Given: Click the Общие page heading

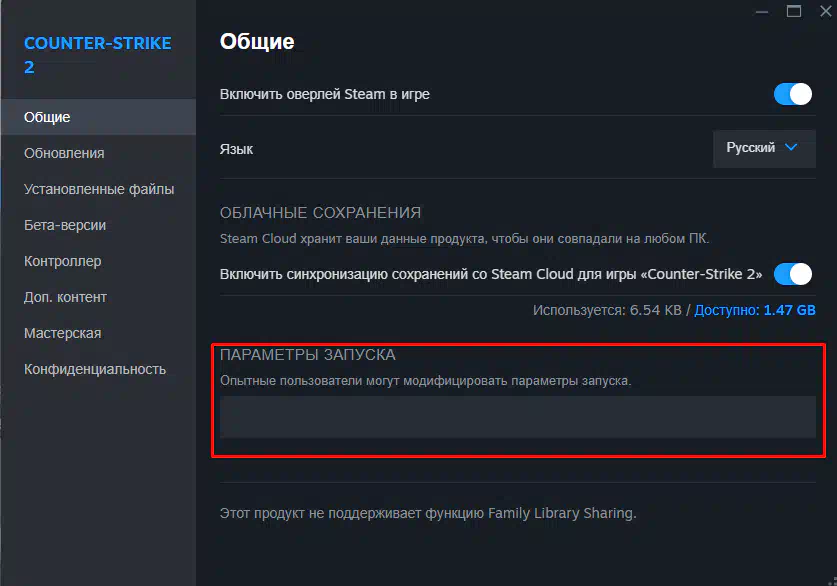Looking at the screenshot, I should point(257,42).
